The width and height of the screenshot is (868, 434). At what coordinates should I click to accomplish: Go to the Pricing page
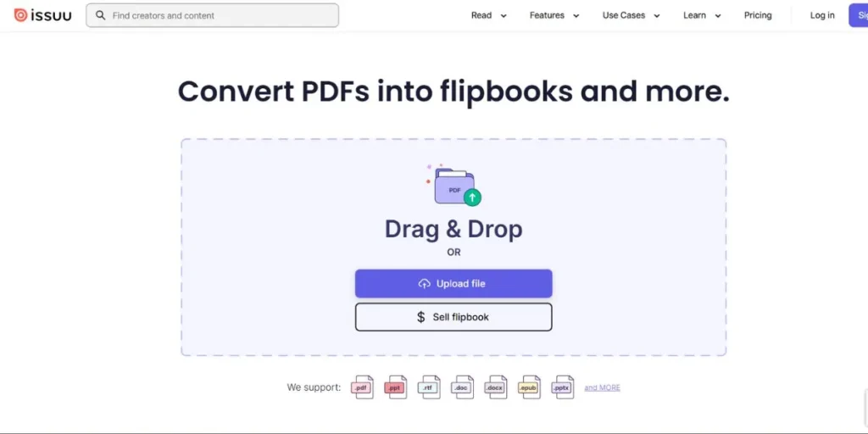[758, 15]
